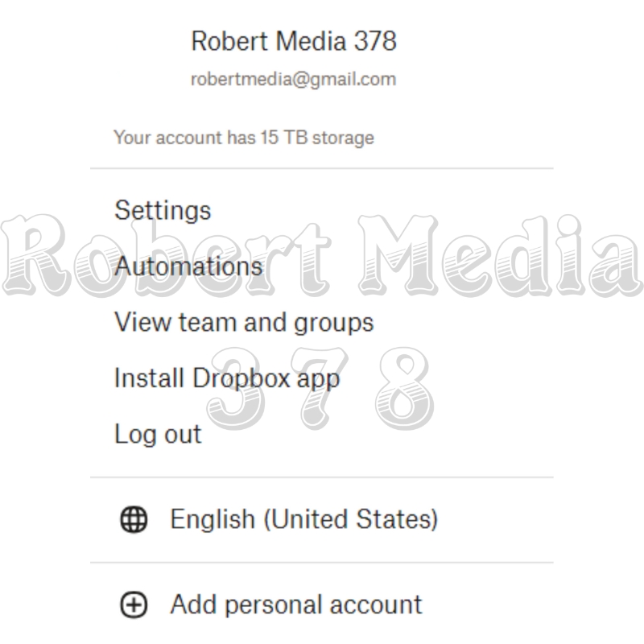Click 'Your account has 15 TB storage' text
The width and height of the screenshot is (644, 644).
tap(244, 137)
